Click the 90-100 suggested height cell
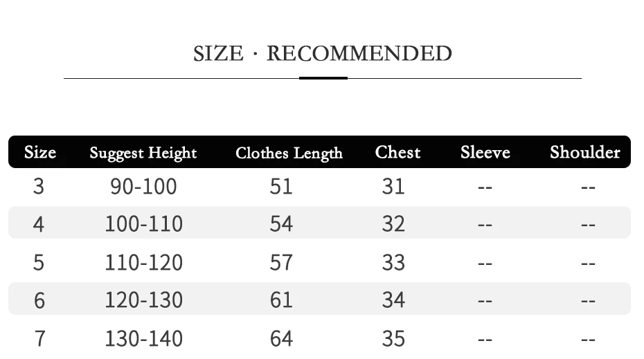Viewport: 644px width, 359px height. click(x=143, y=187)
